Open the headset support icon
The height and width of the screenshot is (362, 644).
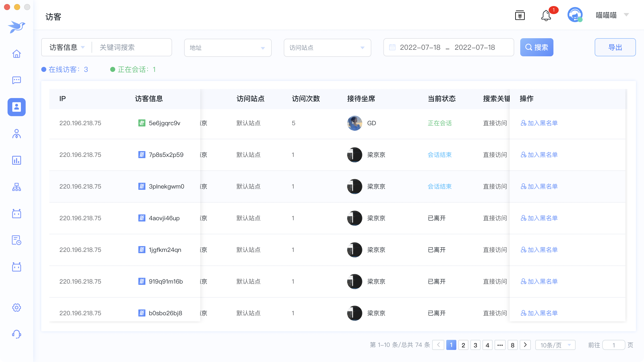pos(17,334)
